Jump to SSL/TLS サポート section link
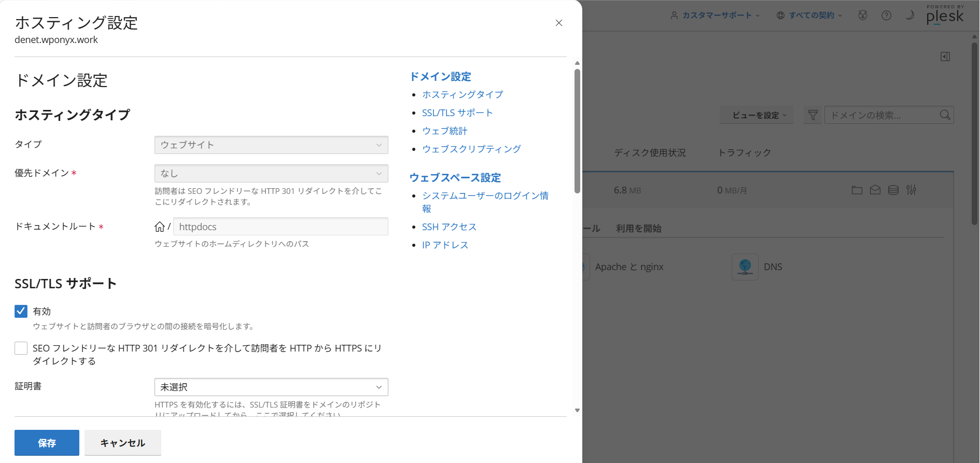Screen dimensions: 980x463 (457, 113)
